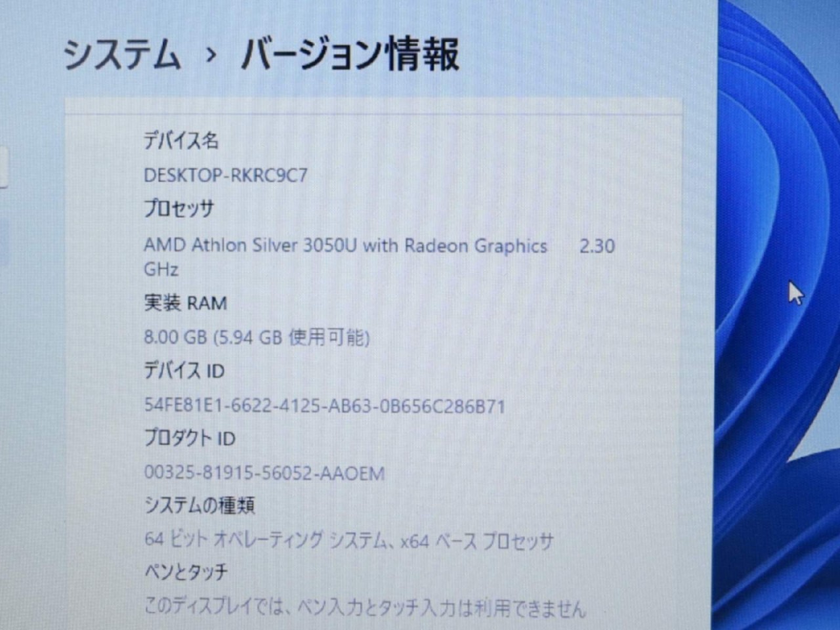The image size is (840, 630).
Task: Select the デバイス名 label
Action: (x=181, y=140)
